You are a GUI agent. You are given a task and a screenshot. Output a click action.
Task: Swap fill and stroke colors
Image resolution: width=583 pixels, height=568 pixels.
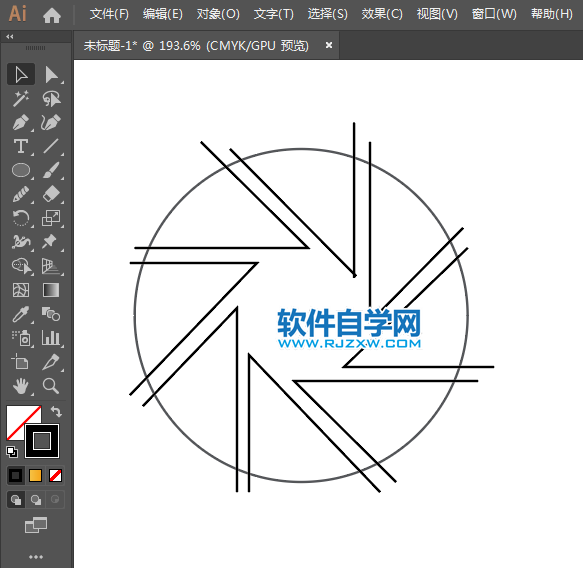point(56,412)
